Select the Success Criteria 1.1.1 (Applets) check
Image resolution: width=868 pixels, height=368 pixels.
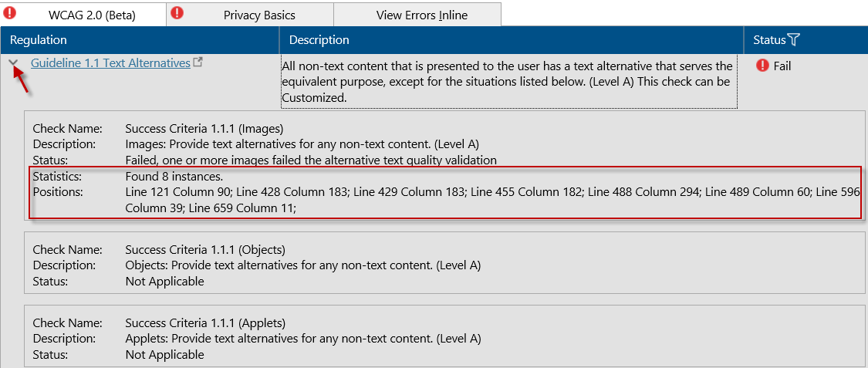[x=445, y=339]
